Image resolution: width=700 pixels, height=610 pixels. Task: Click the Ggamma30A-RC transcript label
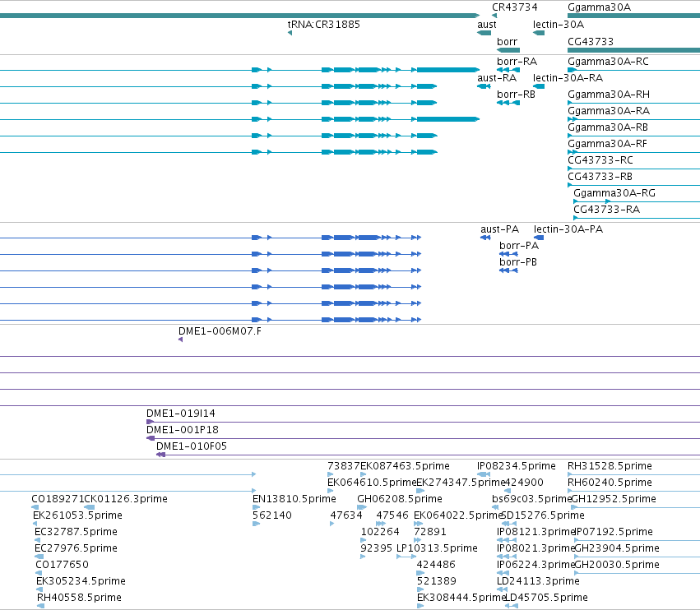click(608, 62)
